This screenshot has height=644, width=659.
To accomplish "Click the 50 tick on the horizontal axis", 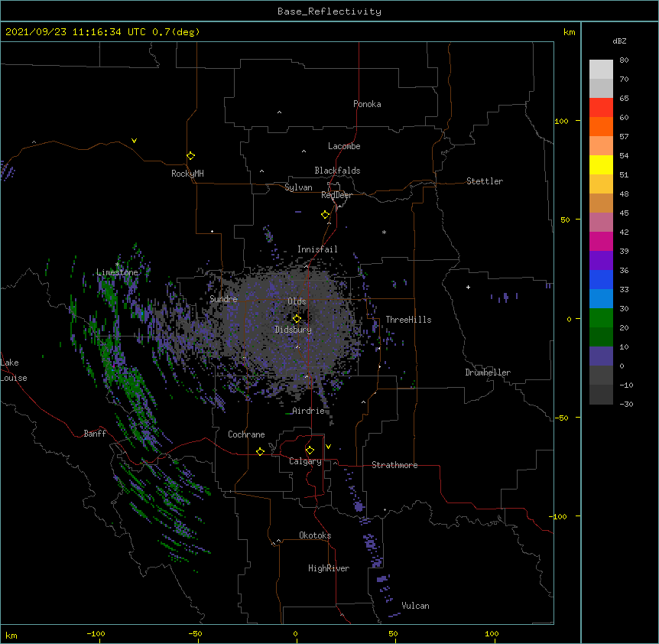I will pos(393,633).
